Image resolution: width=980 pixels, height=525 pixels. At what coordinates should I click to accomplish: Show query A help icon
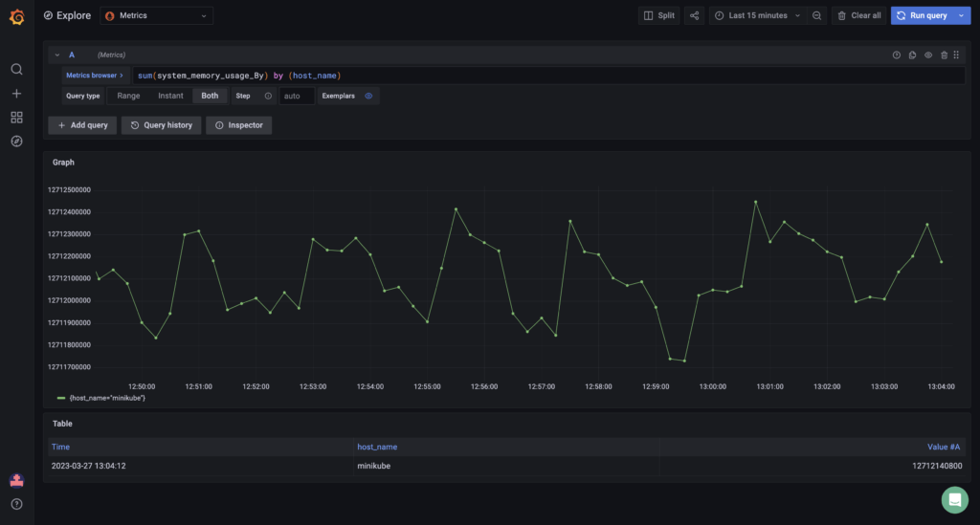(896, 55)
